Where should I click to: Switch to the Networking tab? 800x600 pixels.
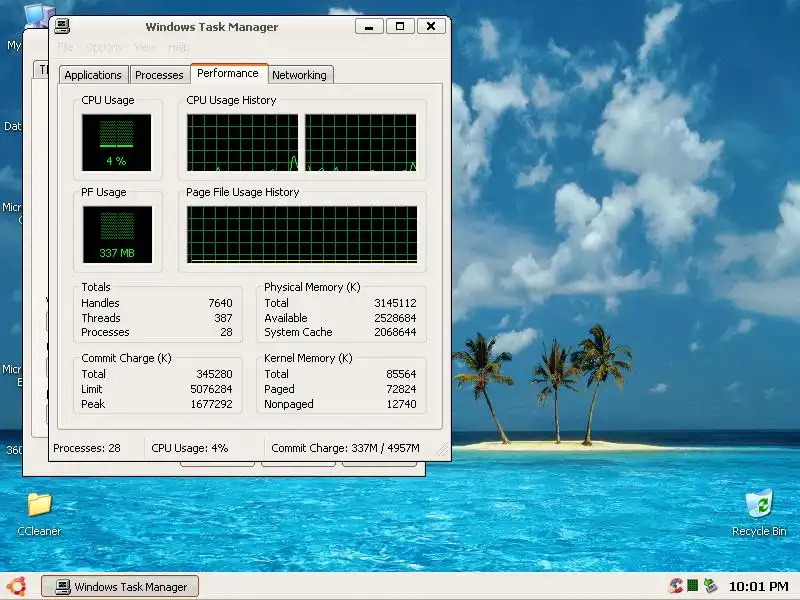(299, 75)
